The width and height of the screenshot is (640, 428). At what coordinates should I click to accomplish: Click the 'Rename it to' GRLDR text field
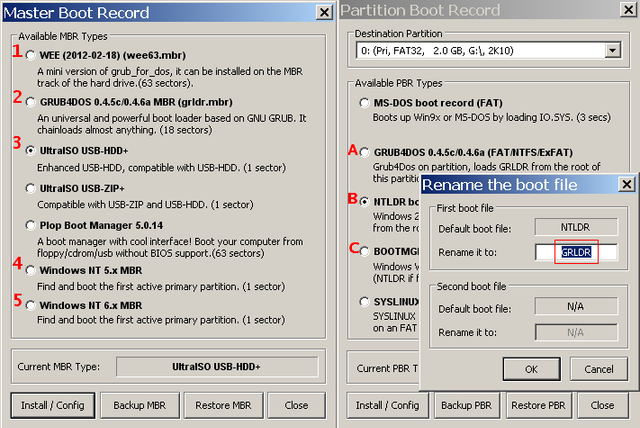tap(576, 253)
